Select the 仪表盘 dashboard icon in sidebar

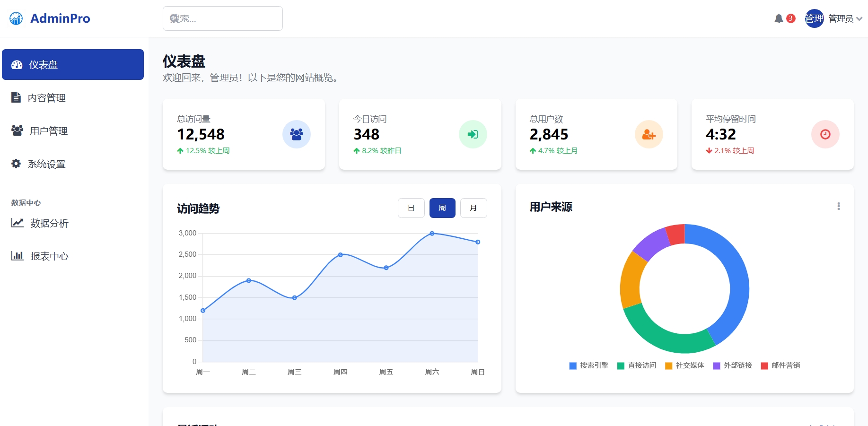[x=17, y=64]
